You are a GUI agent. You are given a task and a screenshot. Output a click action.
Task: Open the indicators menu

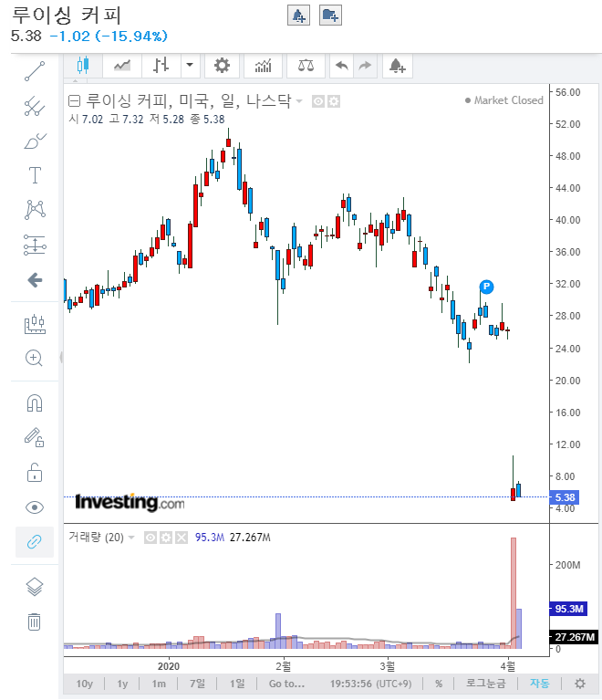point(263,66)
